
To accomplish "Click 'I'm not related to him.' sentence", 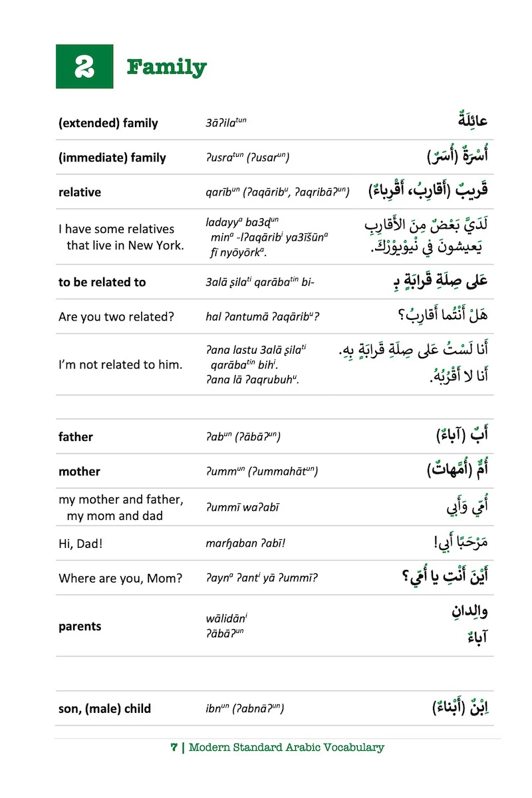I will click(x=120, y=364).
